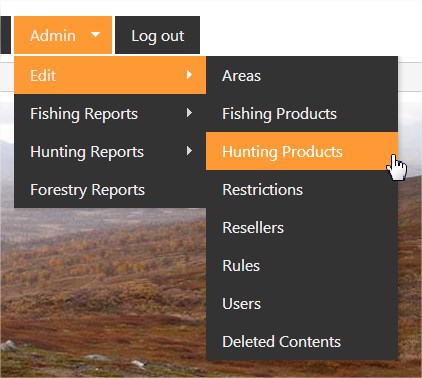The width and height of the screenshot is (422, 378).
Task: Click the dark button left of Admin
Action: [x=5, y=35]
